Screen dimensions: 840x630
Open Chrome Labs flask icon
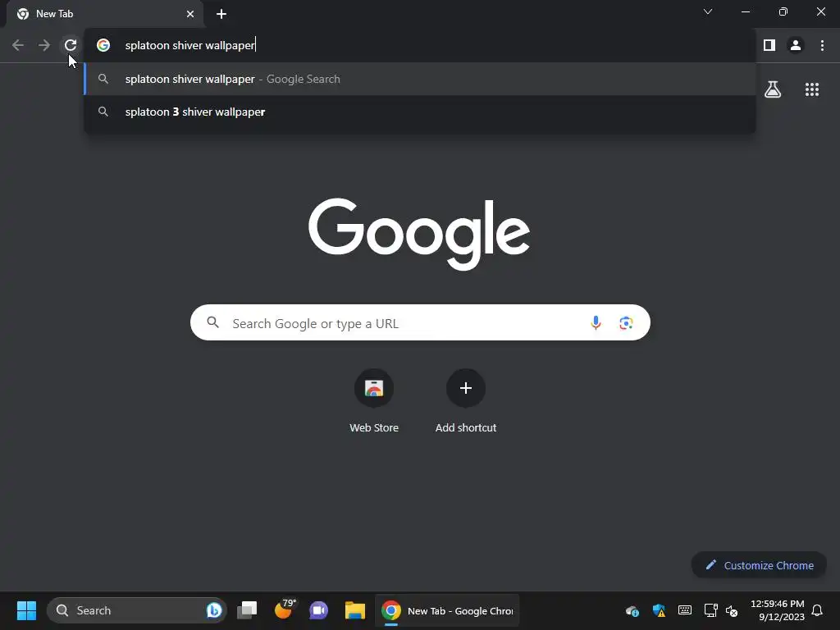(x=773, y=89)
